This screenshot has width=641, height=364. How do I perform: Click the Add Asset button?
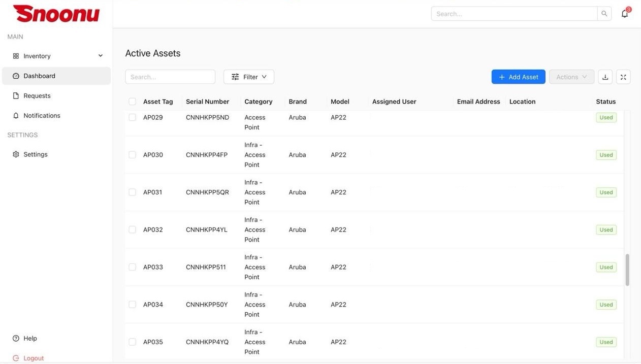click(x=518, y=77)
